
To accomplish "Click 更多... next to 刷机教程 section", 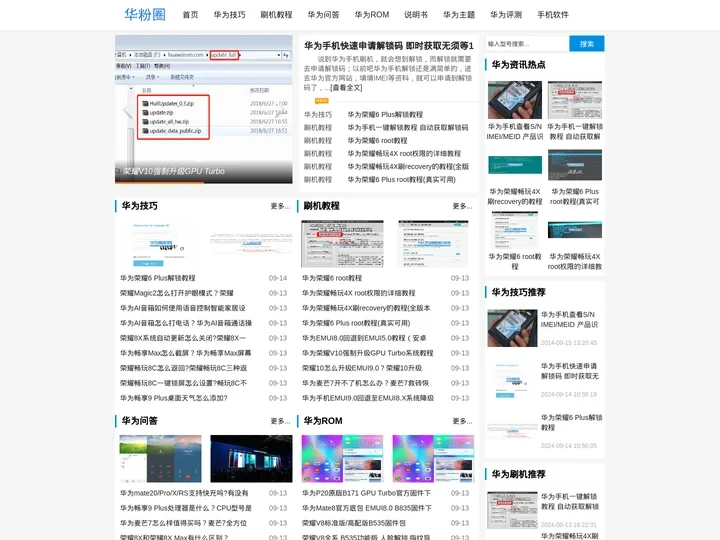I will pyautogui.click(x=462, y=206).
